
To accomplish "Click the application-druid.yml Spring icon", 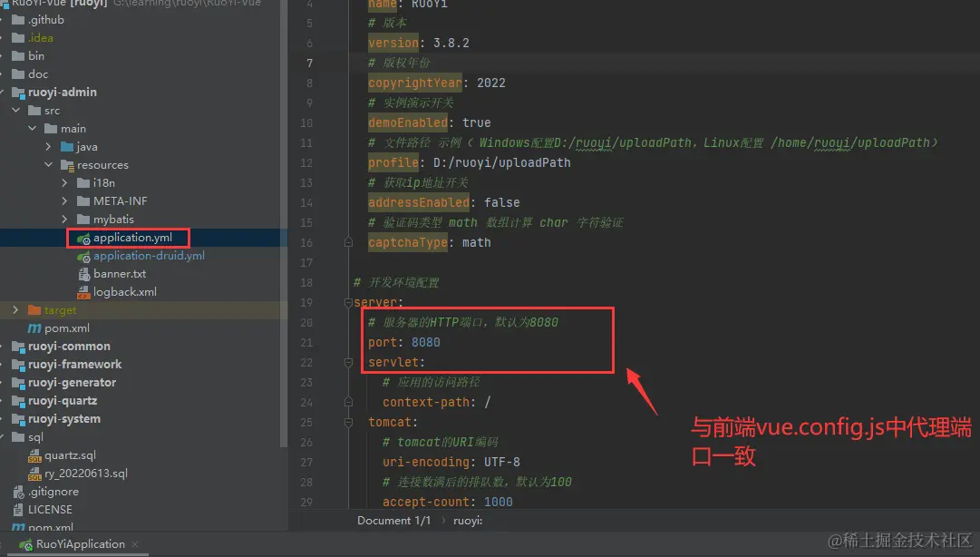I will (x=83, y=257).
